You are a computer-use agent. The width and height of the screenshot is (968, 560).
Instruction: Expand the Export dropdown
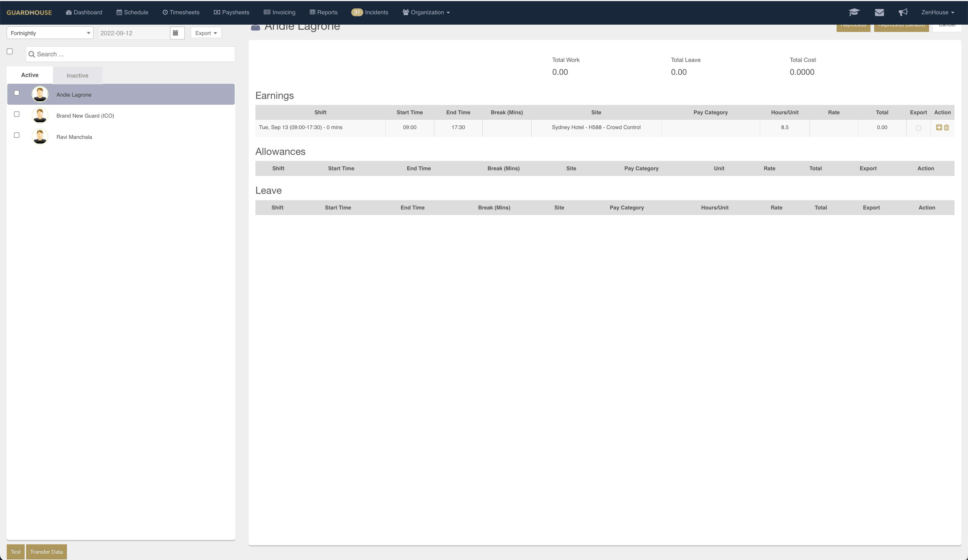206,33
